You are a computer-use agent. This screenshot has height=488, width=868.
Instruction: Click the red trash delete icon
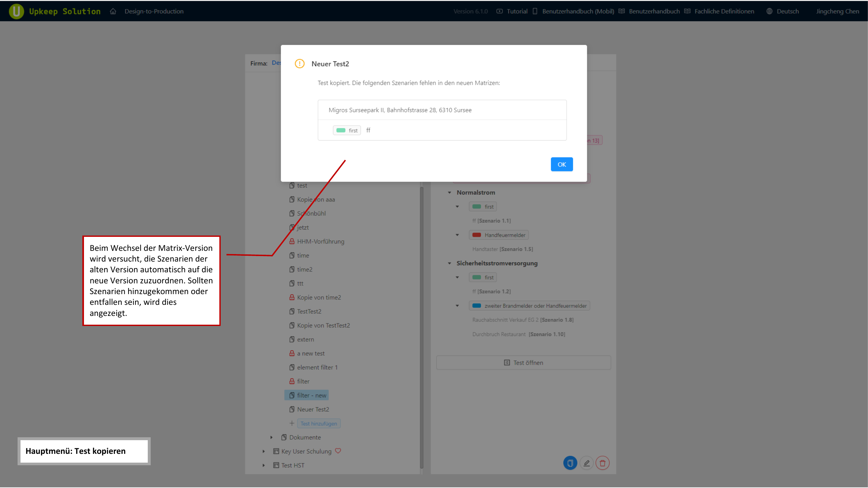pyautogui.click(x=603, y=463)
